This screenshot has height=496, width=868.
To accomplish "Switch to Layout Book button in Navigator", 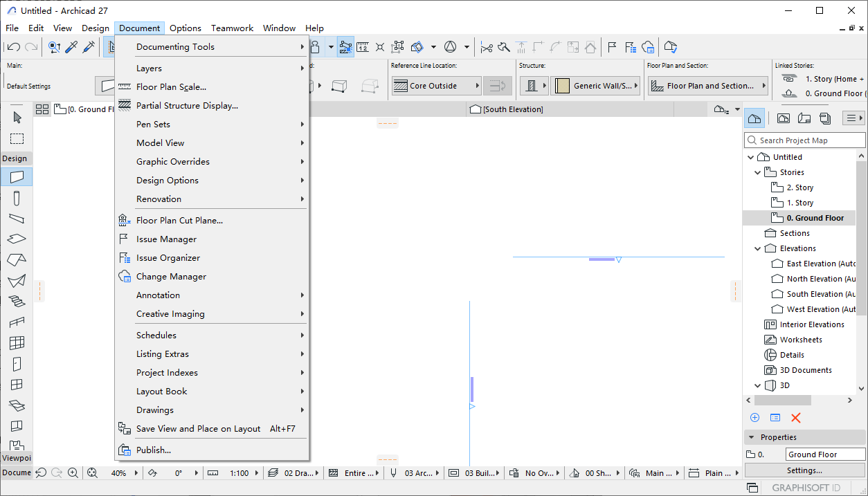I will coord(804,118).
